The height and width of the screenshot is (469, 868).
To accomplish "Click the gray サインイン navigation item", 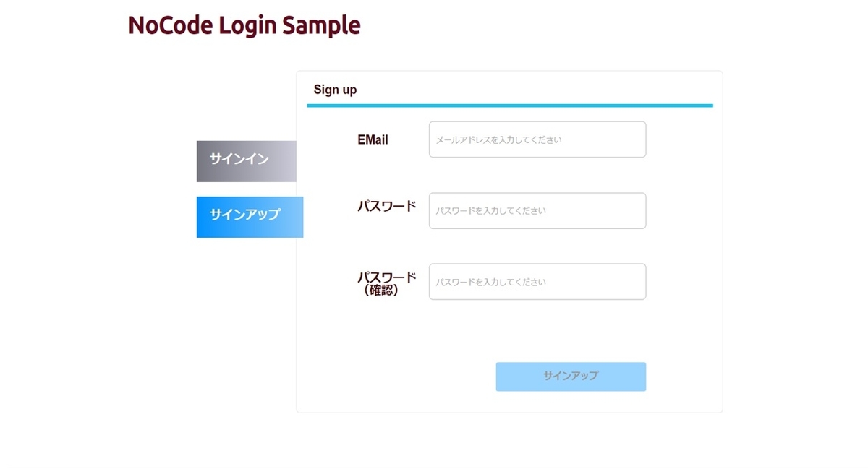I will pos(246,160).
